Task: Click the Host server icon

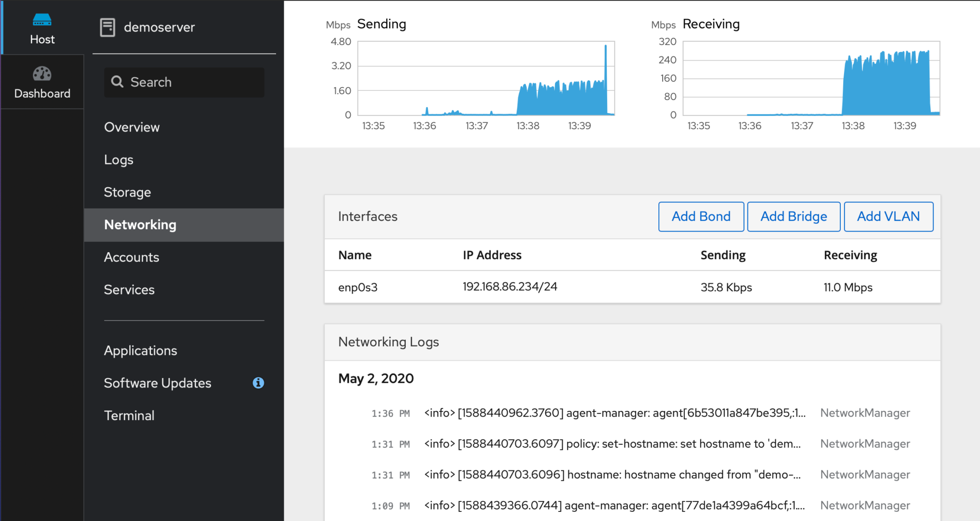Action: pyautogui.click(x=42, y=20)
